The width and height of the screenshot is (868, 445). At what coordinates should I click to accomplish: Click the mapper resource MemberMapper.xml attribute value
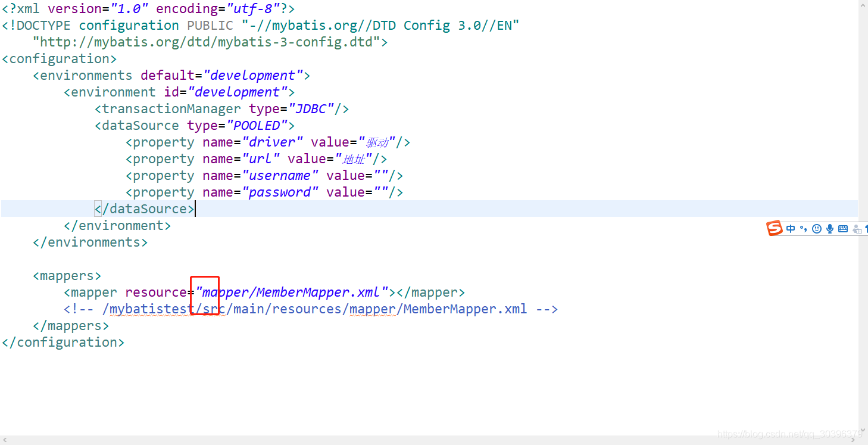(x=292, y=292)
